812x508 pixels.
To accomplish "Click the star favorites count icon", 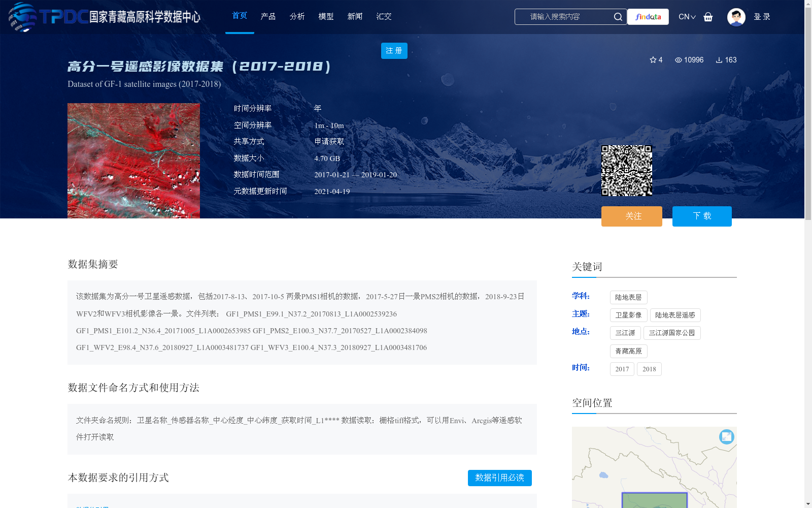I will pyautogui.click(x=653, y=60).
